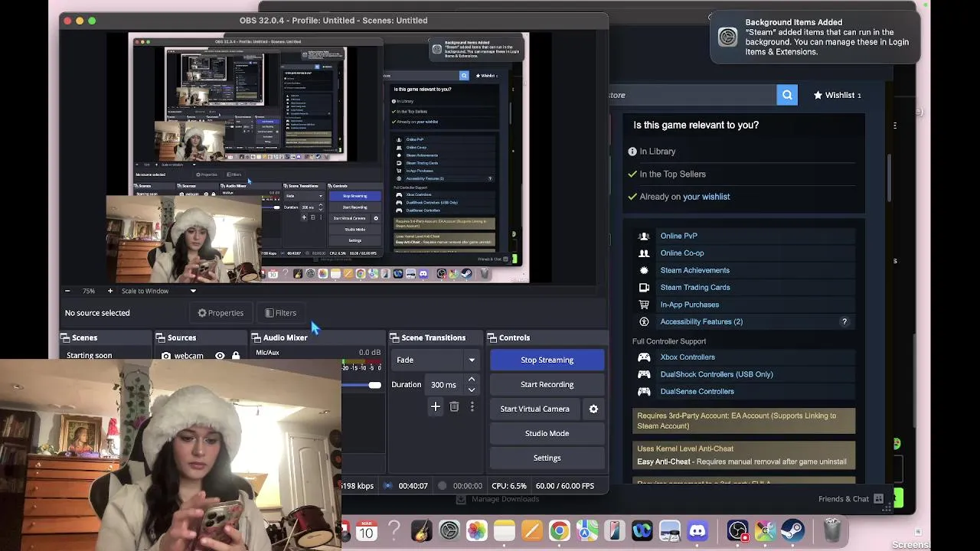Open the Xbox Controllers link

[688, 357]
